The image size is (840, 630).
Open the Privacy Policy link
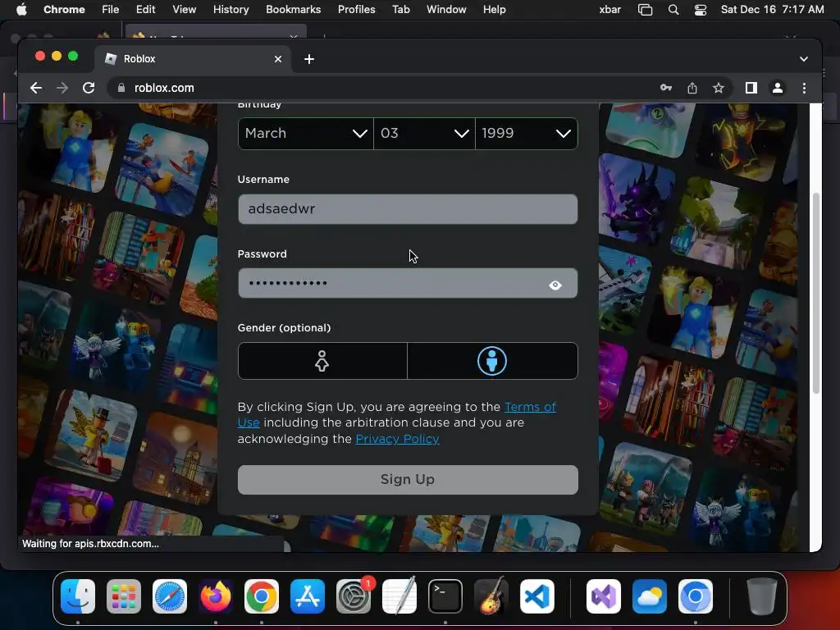pos(397,439)
